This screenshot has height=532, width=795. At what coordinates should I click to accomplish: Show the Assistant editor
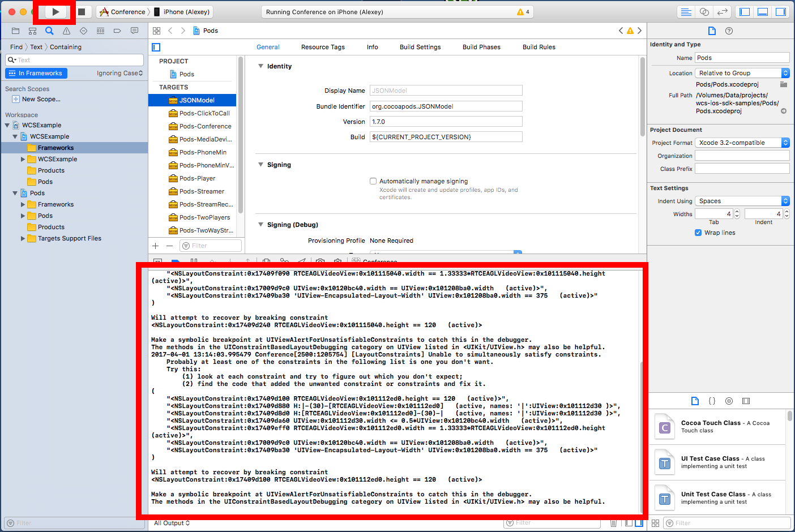pos(704,12)
